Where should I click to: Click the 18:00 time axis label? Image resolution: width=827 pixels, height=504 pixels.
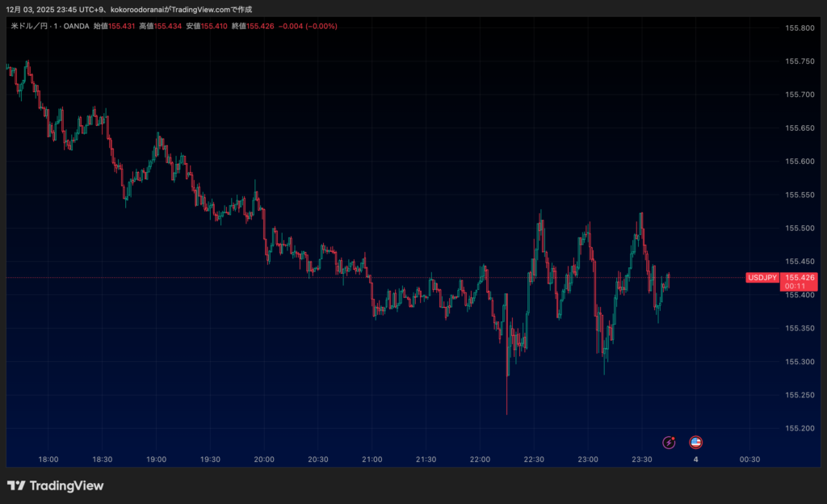tap(48, 460)
